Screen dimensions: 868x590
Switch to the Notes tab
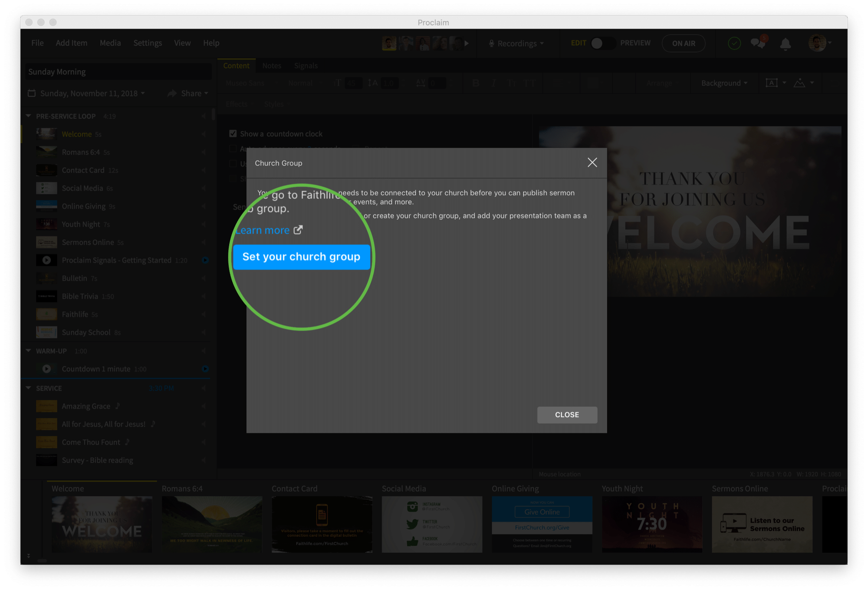tap(272, 66)
